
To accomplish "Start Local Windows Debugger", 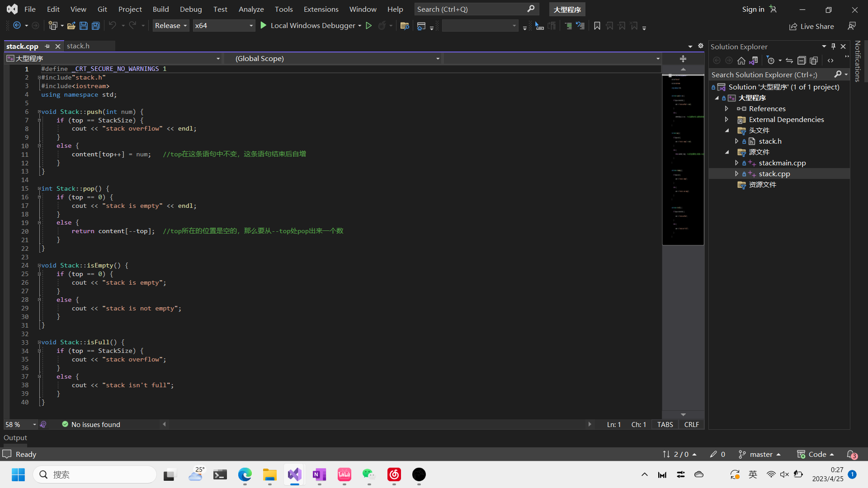I will (x=310, y=26).
